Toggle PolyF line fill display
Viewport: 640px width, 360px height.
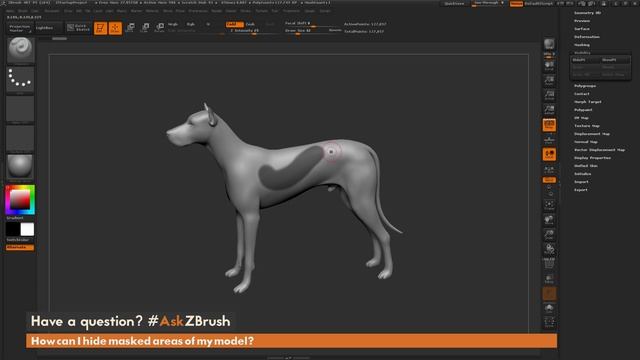(x=549, y=264)
